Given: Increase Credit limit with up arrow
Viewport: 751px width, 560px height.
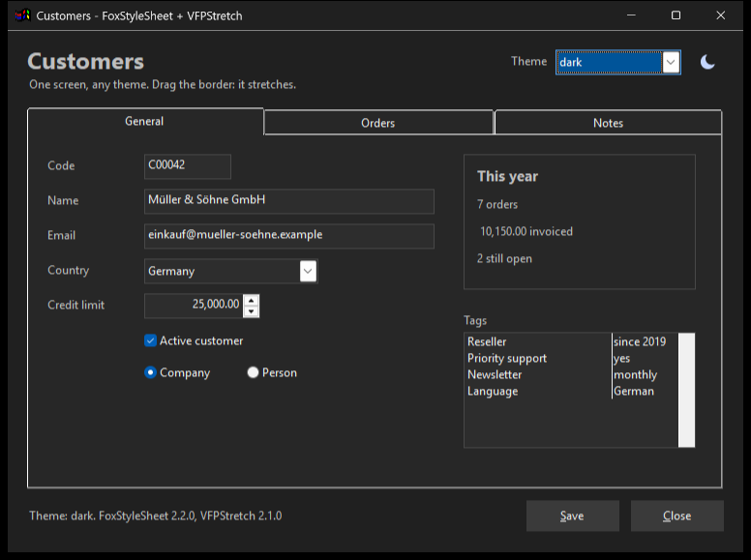Looking at the screenshot, I should click(x=252, y=301).
